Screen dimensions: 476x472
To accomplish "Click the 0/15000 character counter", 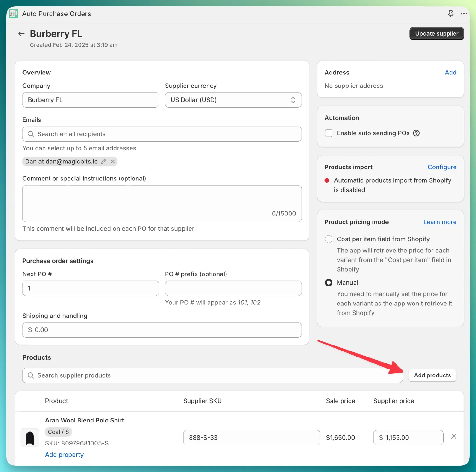I will coord(284,214).
